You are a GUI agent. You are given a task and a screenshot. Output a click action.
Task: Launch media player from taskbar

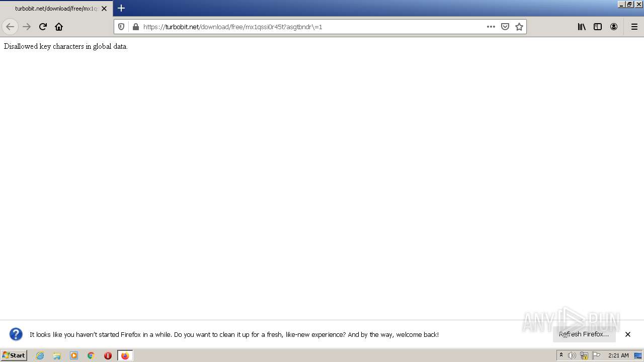[x=74, y=355]
